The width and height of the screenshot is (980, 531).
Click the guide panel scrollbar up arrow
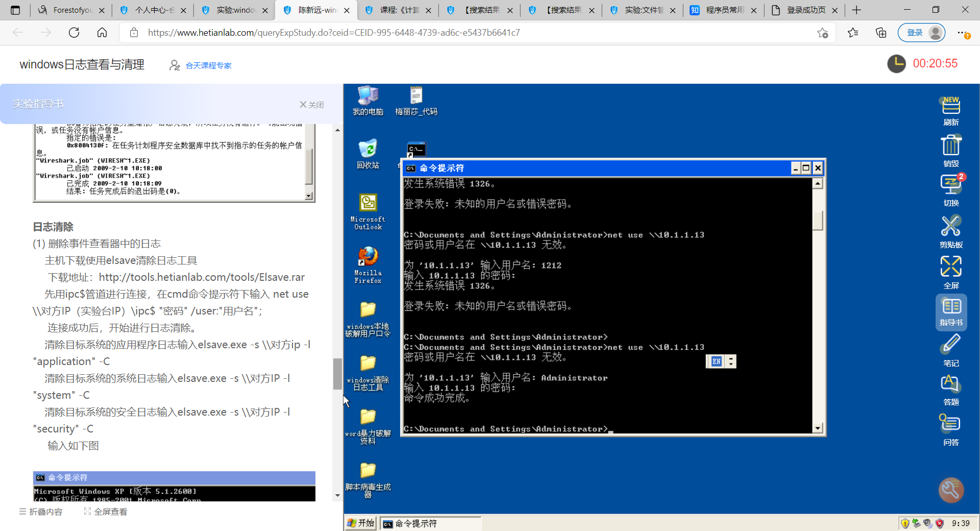tap(337, 130)
